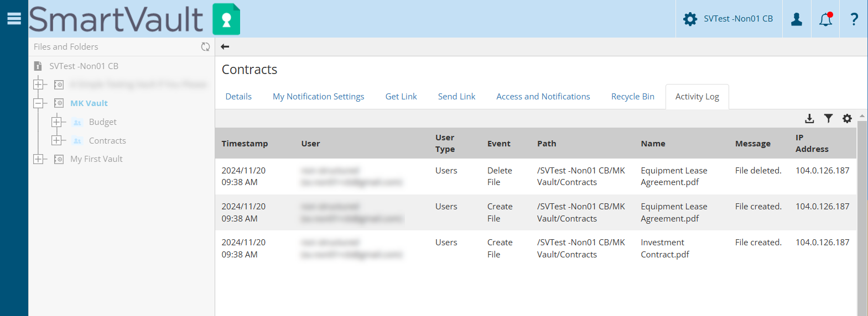This screenshot has width=868, height=316.
Task: Open activity log column settings gear
Action: (847, 118)
